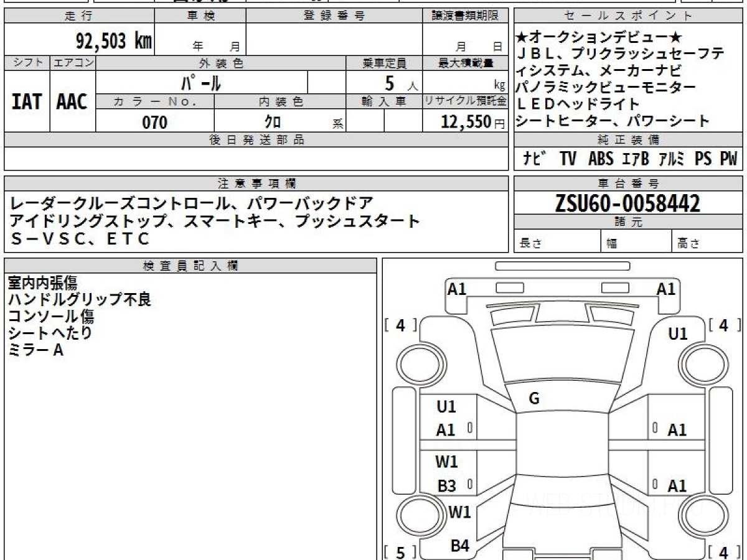
Task: Click the 譲渡書類期限 header
Action: [x=465, y=16]
